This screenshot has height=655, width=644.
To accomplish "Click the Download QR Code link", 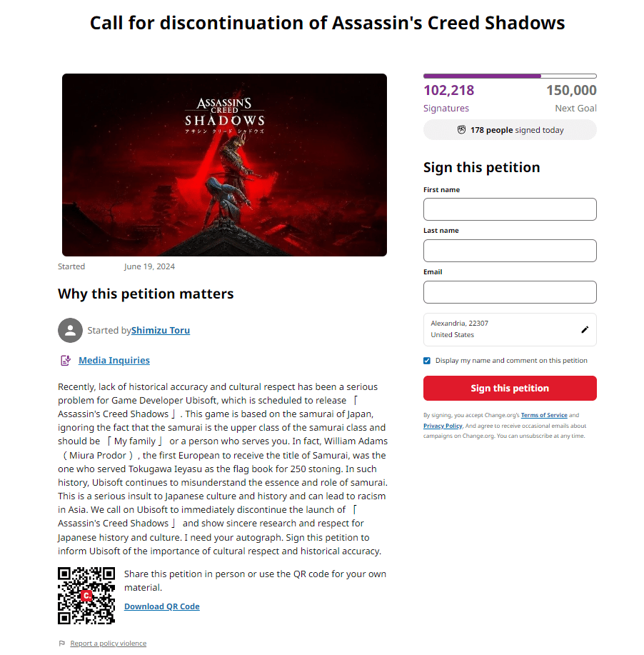I will [x=162, y=606].
